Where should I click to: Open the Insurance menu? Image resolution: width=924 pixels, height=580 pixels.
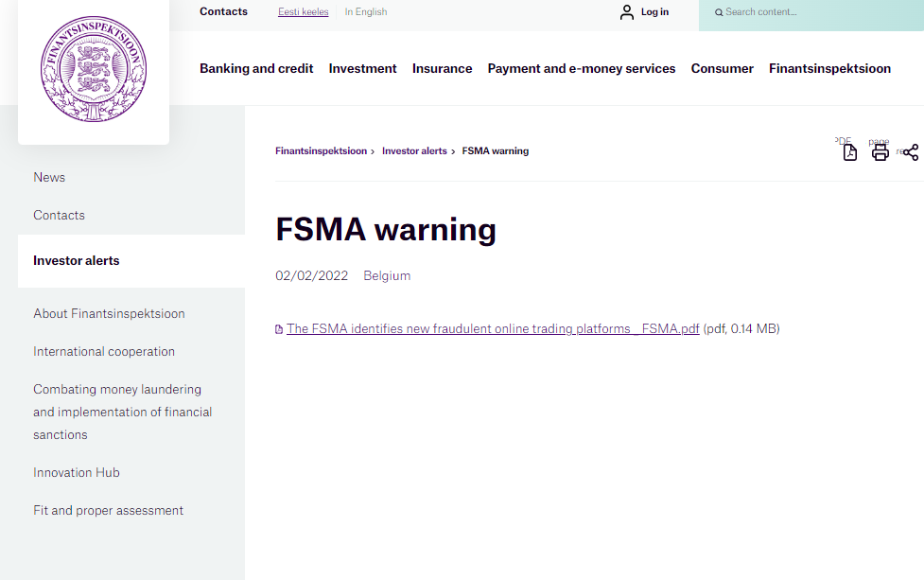(x=442, y=68)
